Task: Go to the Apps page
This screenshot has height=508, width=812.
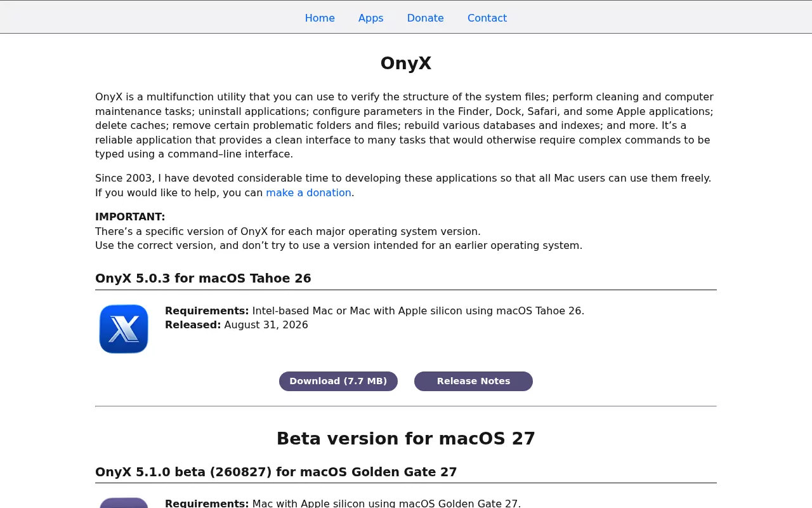Action: (x=371, y=18)
